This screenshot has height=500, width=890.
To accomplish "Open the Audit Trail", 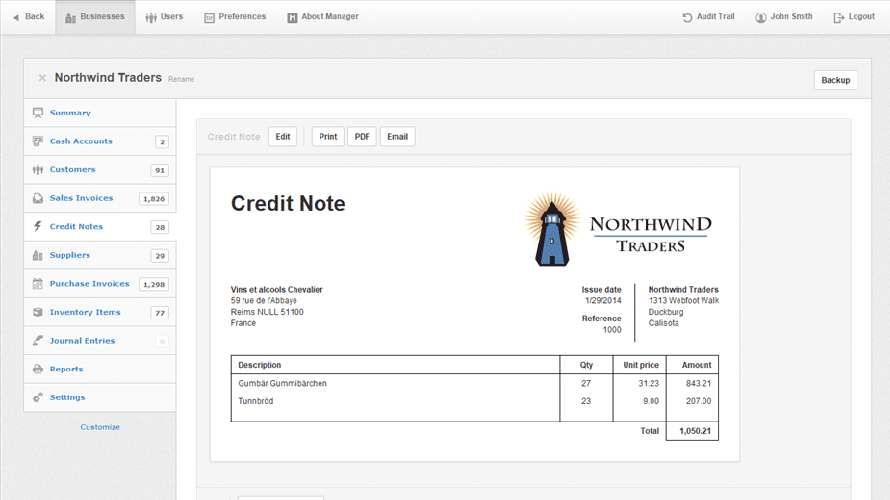I will [x=708, y=17].
